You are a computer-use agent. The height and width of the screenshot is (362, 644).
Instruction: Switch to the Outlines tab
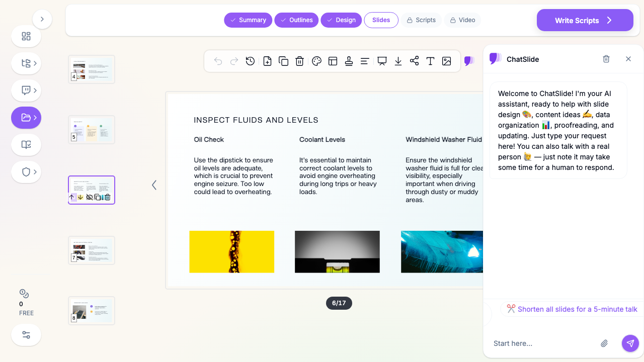point(296,20)
